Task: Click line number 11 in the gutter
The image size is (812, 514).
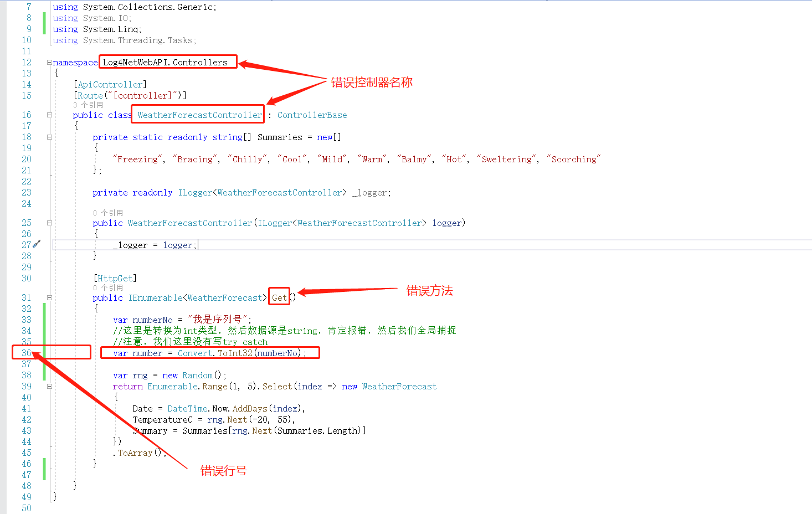Action: [x=27, y=52]
